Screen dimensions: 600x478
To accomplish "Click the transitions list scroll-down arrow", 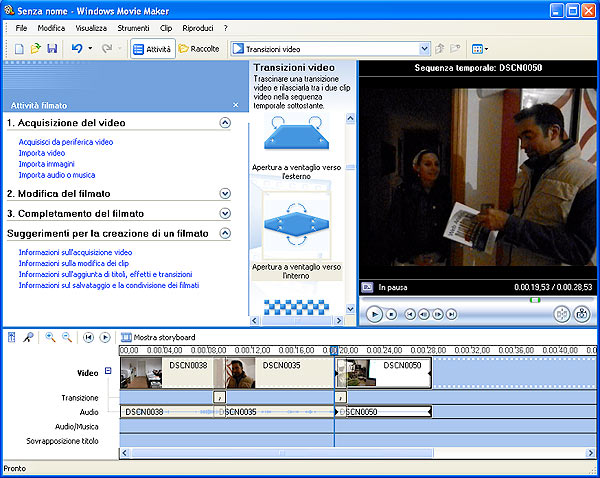I will click(x=350, y=308).
